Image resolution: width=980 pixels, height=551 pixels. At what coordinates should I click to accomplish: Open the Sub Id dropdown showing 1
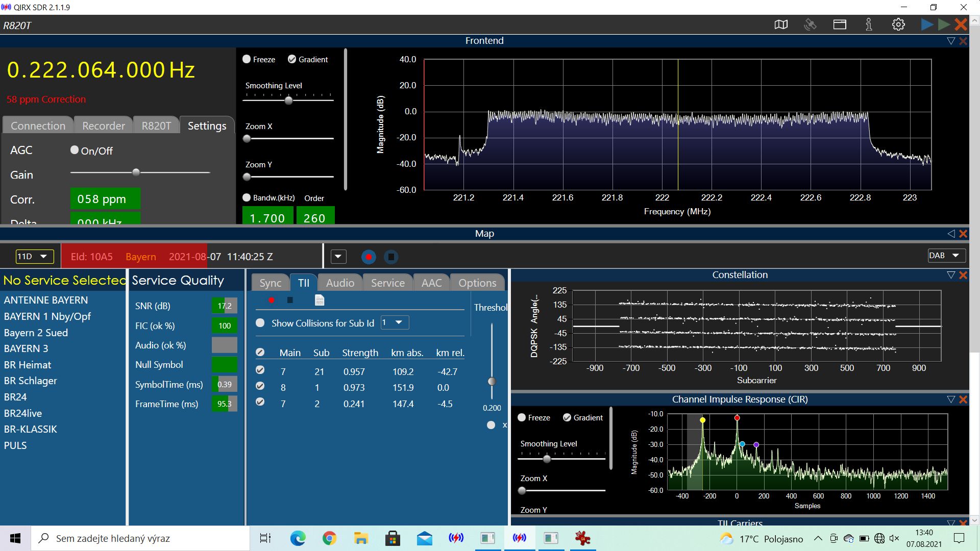pos(395,322)
